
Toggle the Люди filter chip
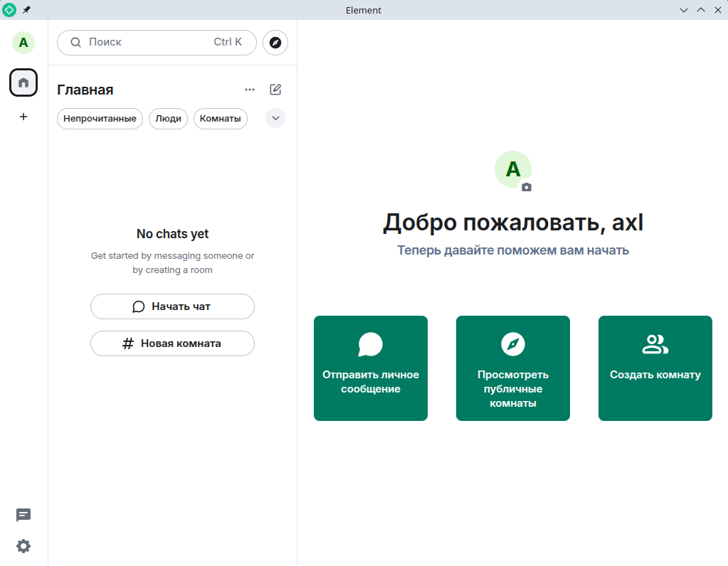pos(168,119)
